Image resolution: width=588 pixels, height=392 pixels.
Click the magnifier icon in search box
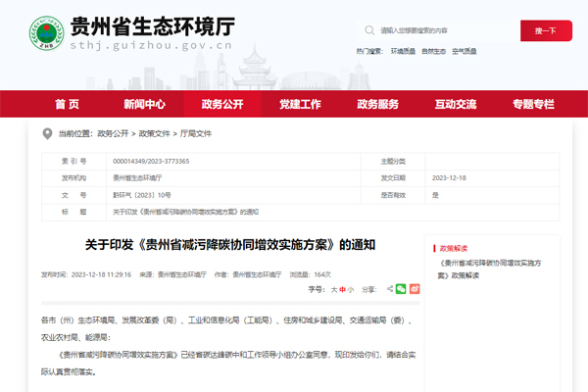[x=367, y=30]
